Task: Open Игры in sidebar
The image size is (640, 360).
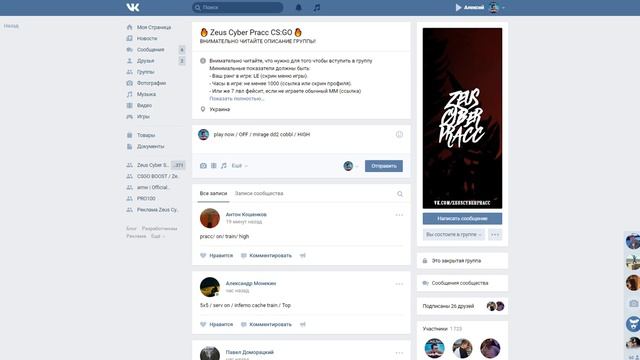Action: (x=143, y=116)
